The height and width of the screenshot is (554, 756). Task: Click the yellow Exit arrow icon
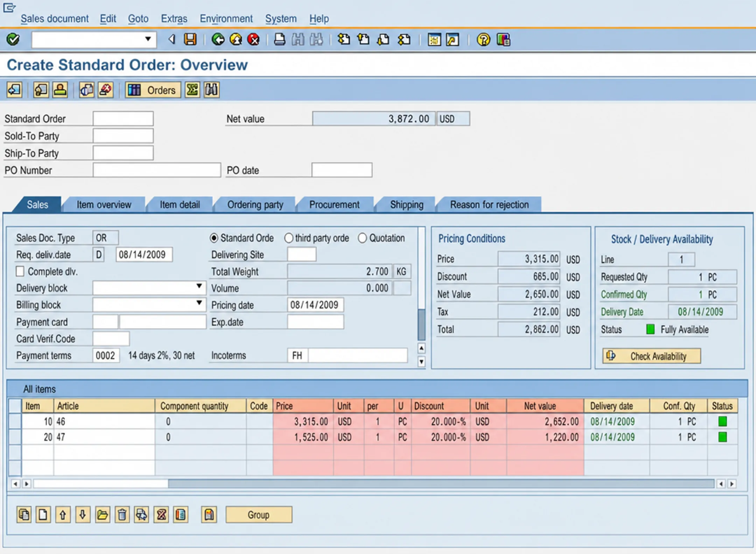click(236, 39)
